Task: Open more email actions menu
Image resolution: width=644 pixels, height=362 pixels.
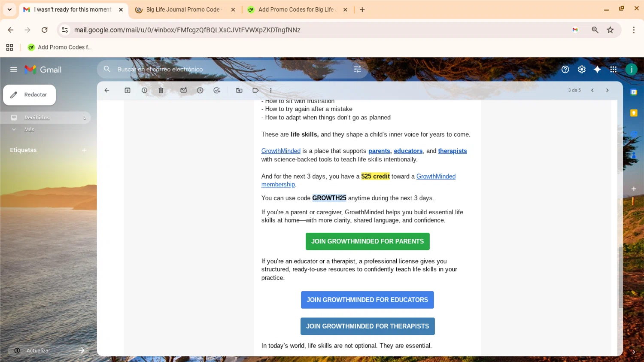Action: pos(270,90)
